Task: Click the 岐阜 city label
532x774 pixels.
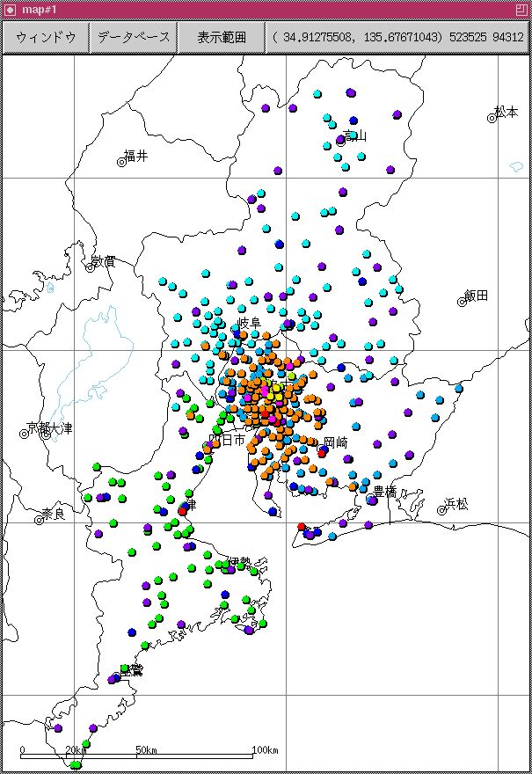Action: click(250, 324)
